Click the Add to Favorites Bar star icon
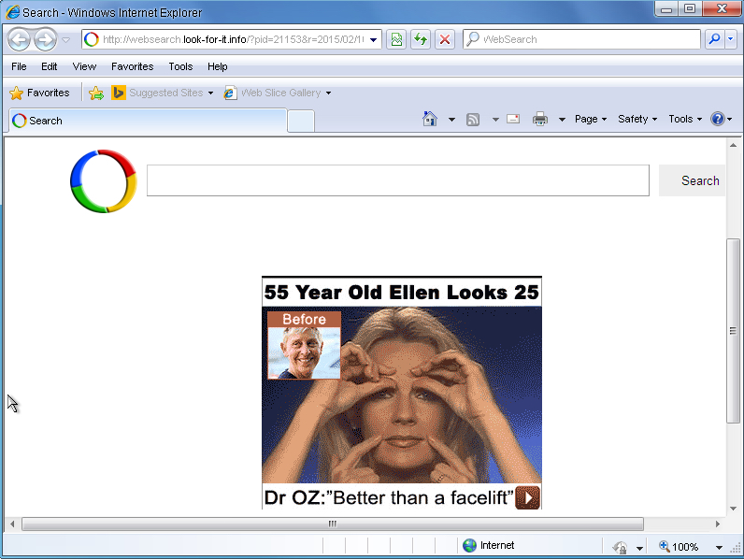The width and height of the screenshot is (744, 560). coord(95,93)
